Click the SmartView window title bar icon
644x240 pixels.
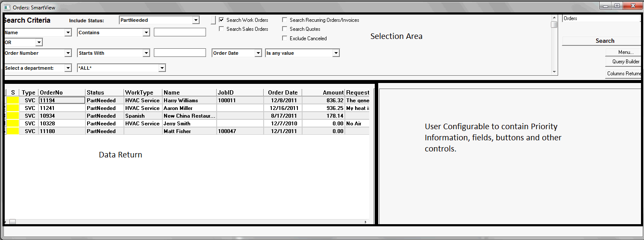(7, 7)
